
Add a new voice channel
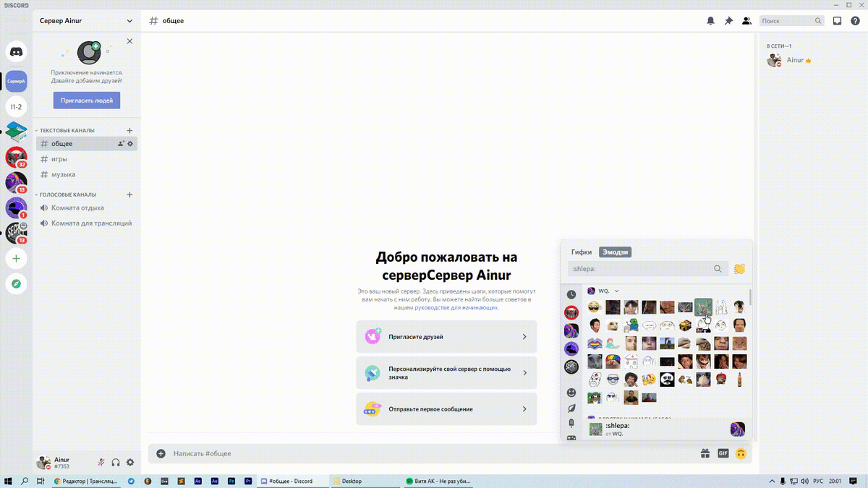click(130, 194)
